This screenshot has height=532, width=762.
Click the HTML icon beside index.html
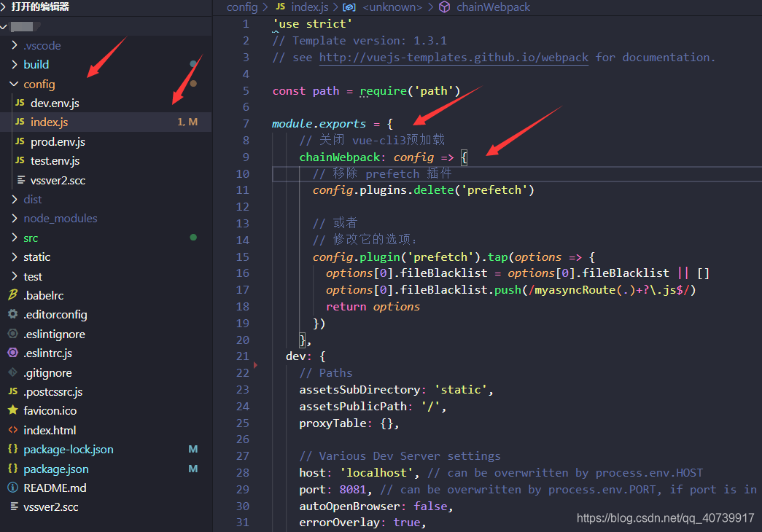(13, 430)
